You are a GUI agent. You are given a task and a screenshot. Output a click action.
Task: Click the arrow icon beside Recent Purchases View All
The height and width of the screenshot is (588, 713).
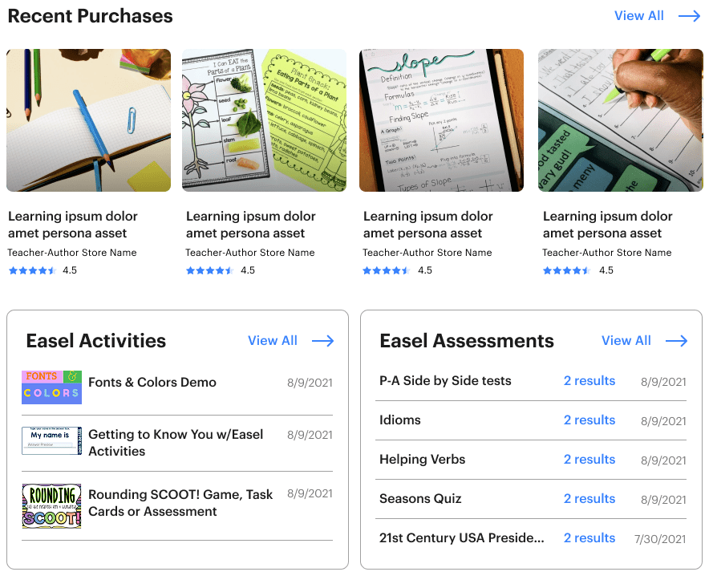[689, 16]
